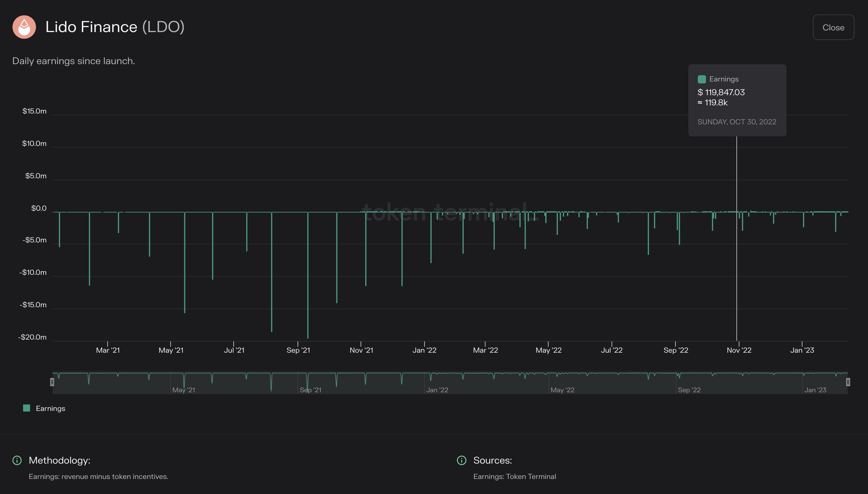Click the Earnings tooltip box
Viewport: 868px width, 494px height.
click(x=736, y=100)
